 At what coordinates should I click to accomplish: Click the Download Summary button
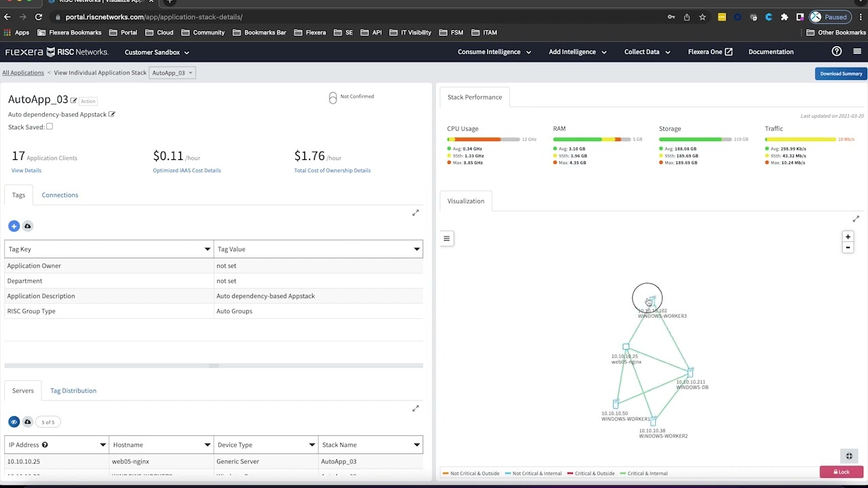pyautogui.click(x=841, y=73)
